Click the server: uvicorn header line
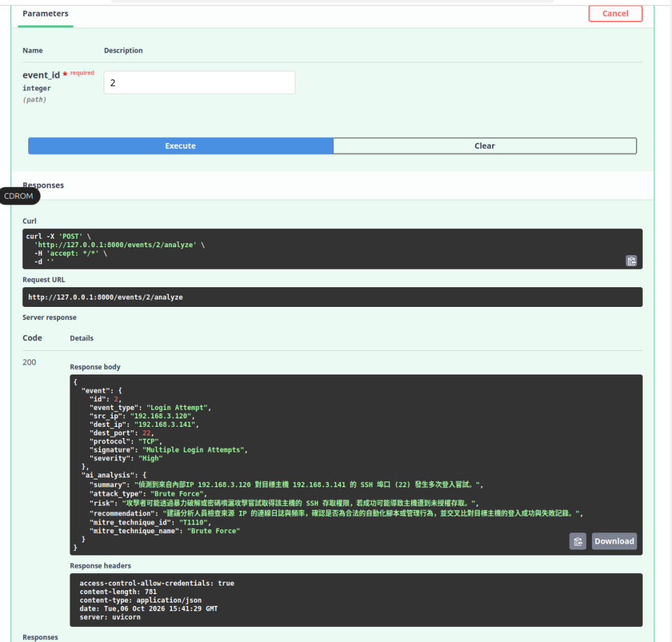Screen dimensions: 672x642 pyautogui.click(x=110, y=617)
